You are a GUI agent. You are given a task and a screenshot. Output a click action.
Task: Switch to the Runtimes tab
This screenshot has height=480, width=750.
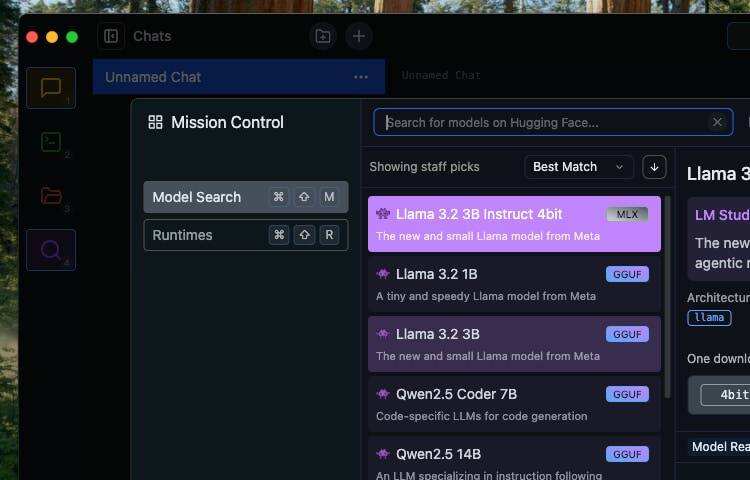coord(246,235)
